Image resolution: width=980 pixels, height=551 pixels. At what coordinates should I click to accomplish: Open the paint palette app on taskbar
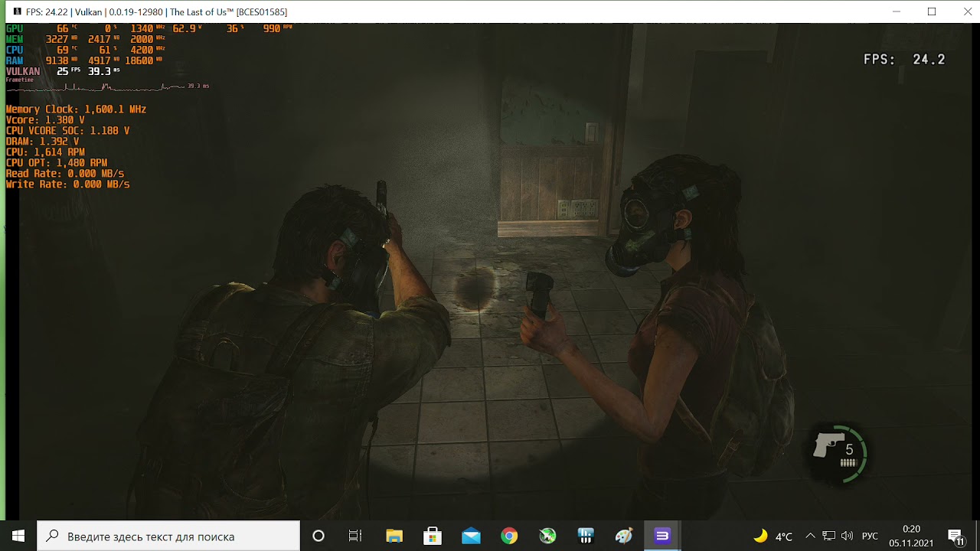[x=624, y=536]
